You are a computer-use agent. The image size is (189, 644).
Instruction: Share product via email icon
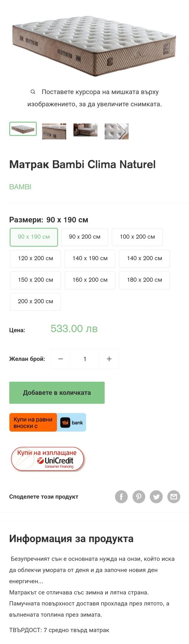[x=174, y=497]
